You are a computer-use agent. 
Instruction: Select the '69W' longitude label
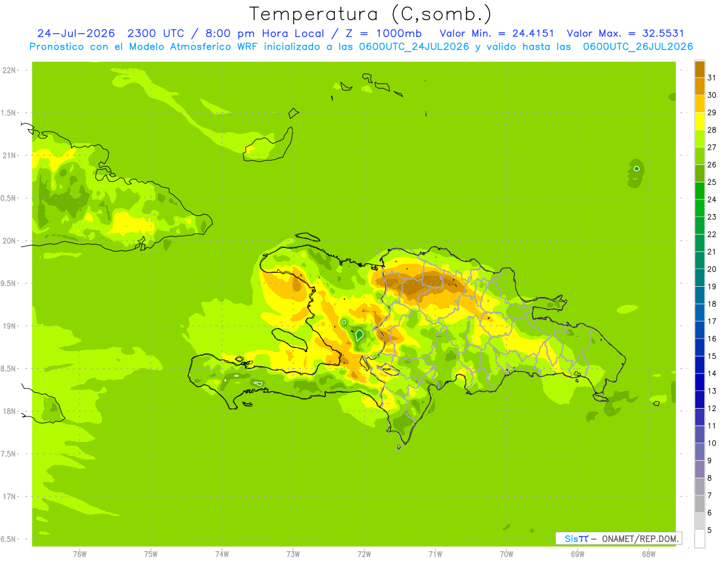(578, 554)
